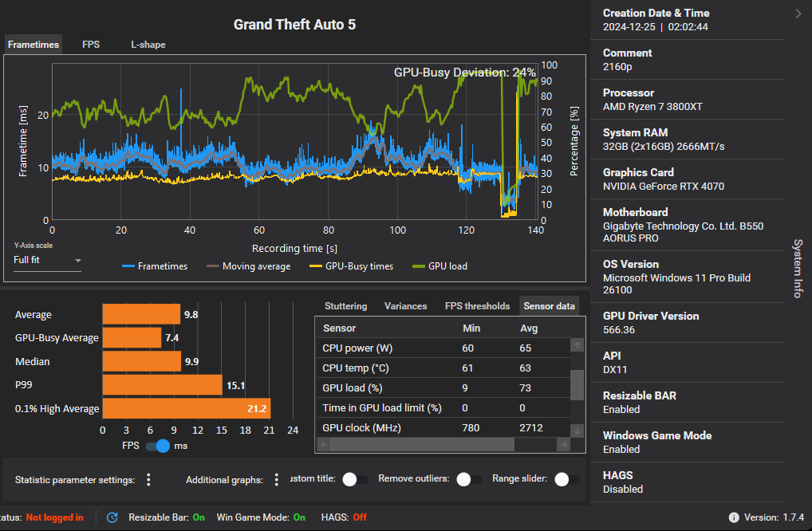The image size is (812, 531).
Task: Select the CPU temp (°C) row
Action: (443, 368)
